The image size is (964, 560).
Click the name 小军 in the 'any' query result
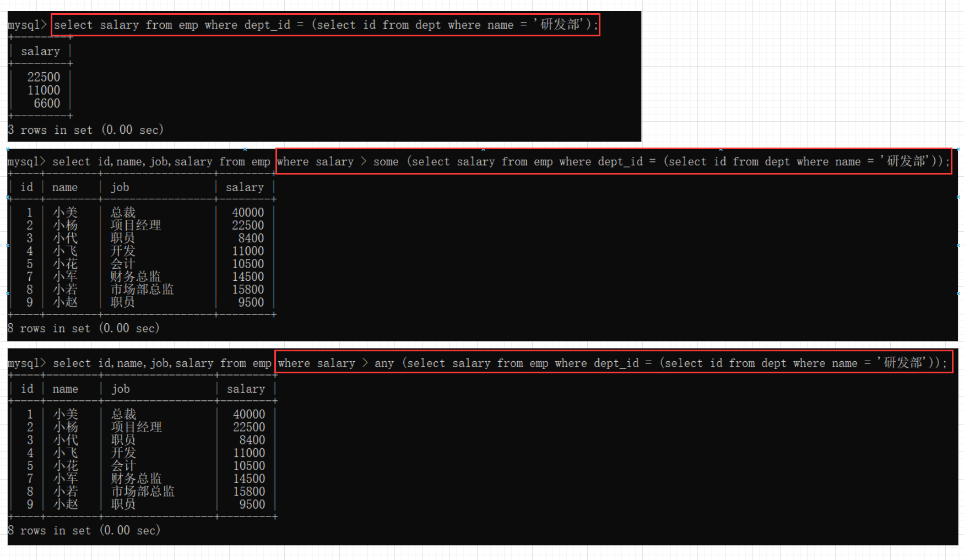tap(66, 479)
